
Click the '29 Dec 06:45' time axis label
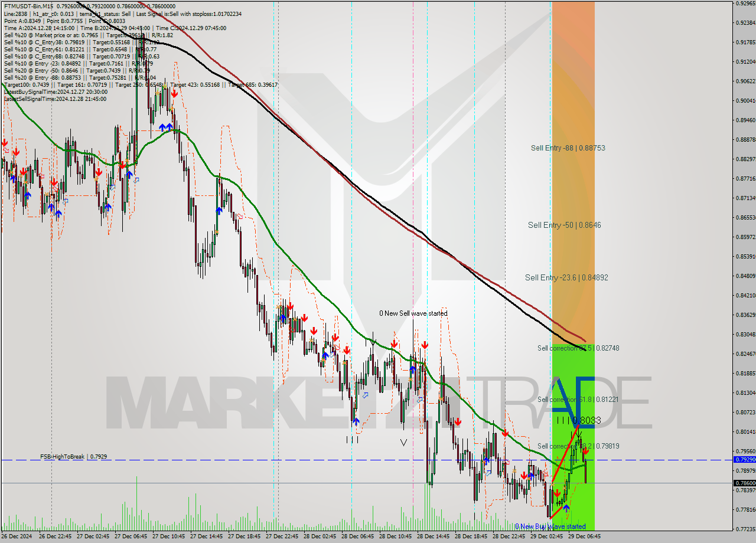[584, 537]
